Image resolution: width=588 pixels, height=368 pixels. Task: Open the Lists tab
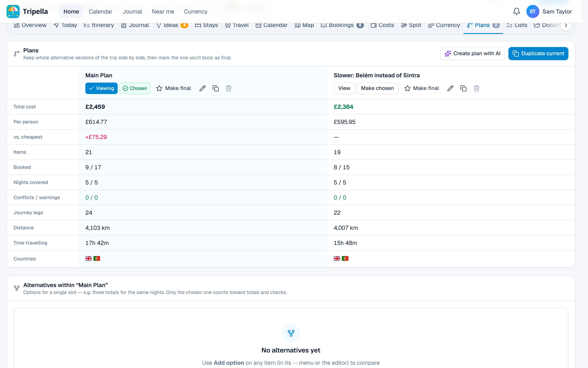tap(517, 25)
